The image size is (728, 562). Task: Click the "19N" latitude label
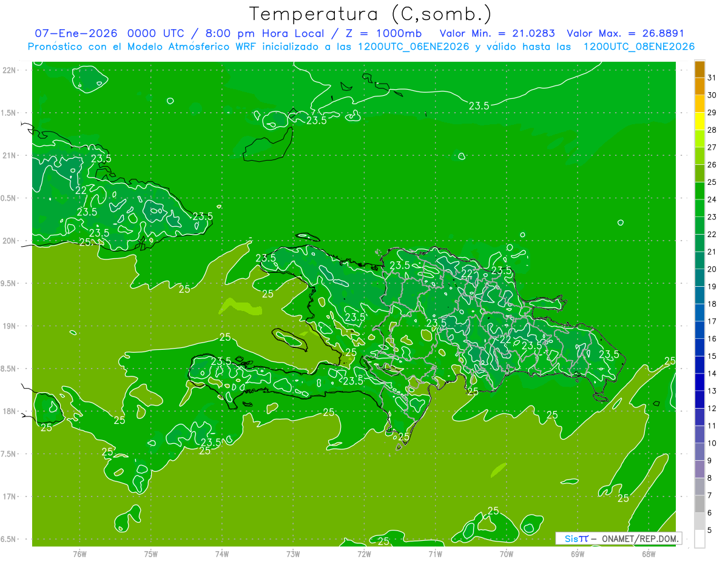coord(10,326)
